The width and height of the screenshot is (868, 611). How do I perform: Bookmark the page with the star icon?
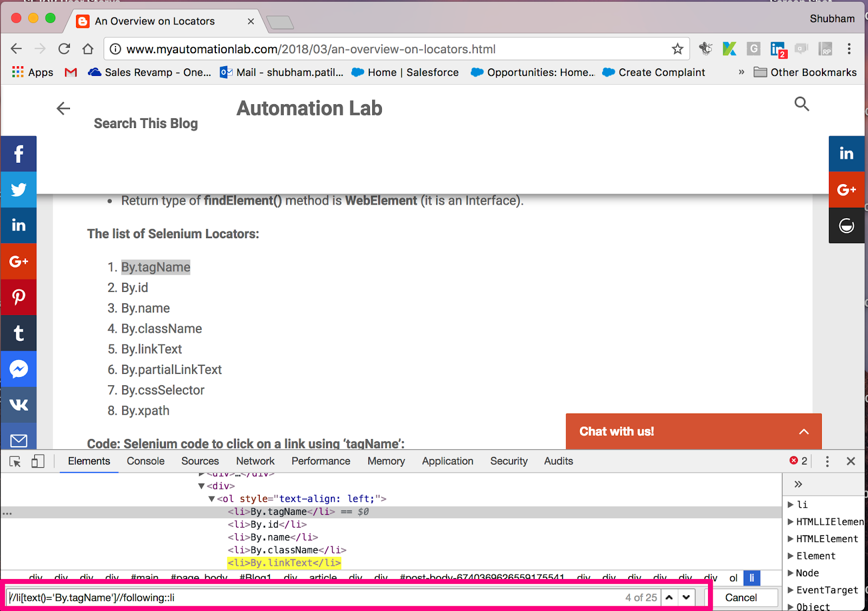pyautogui.click(x=677, y=48)
